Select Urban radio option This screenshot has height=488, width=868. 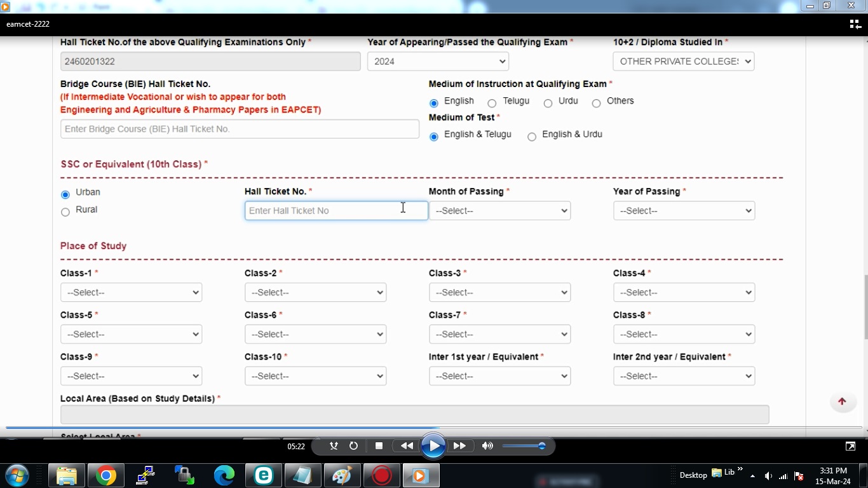pos(65,194)
